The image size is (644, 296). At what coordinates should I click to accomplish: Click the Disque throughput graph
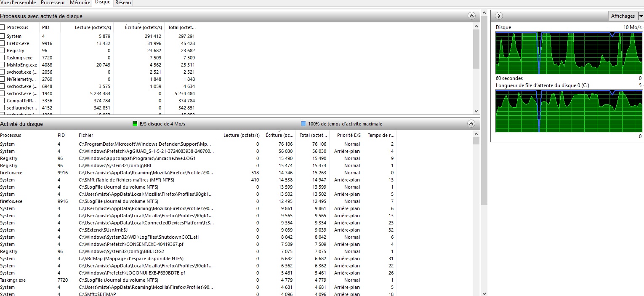coord(569,53)
